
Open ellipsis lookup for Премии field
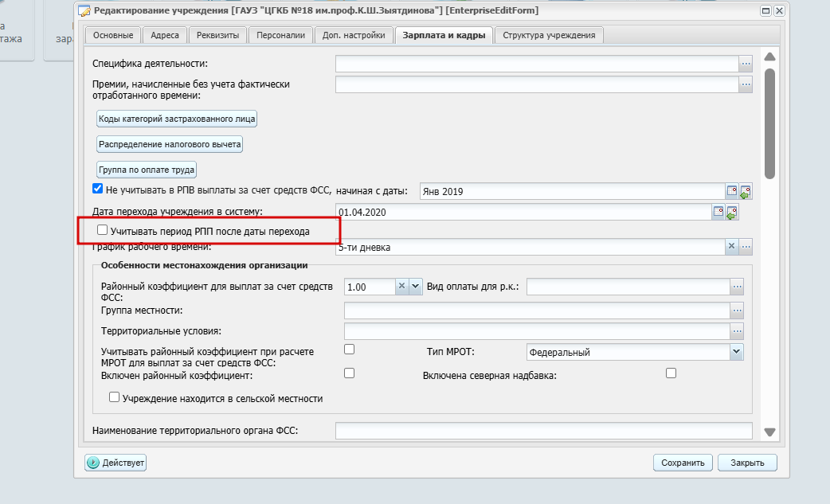746,84
